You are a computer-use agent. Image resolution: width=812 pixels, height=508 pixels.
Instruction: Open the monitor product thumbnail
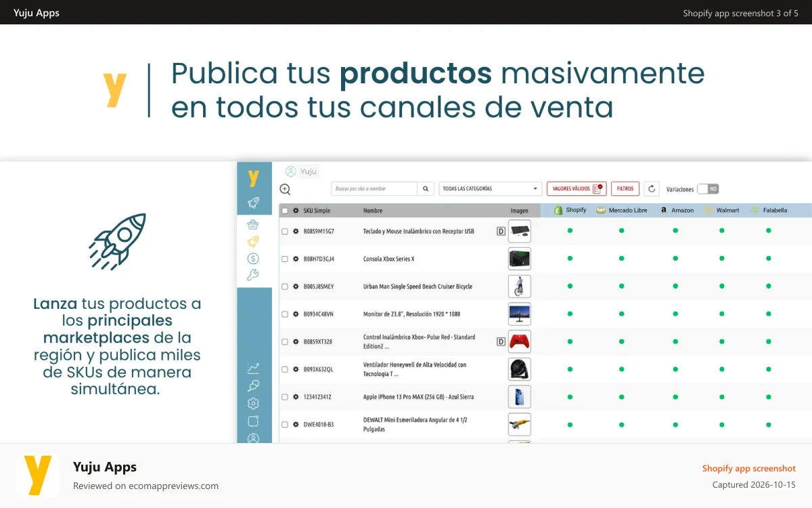(520, 314)
